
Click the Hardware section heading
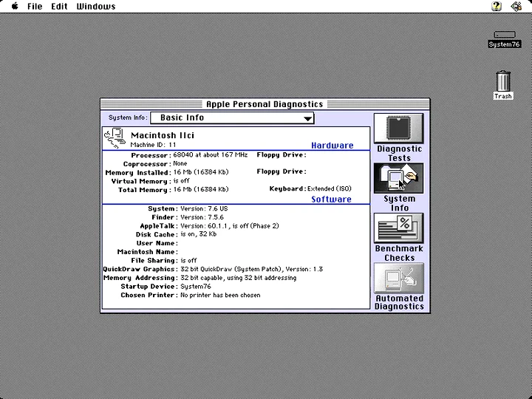point(332,146)
